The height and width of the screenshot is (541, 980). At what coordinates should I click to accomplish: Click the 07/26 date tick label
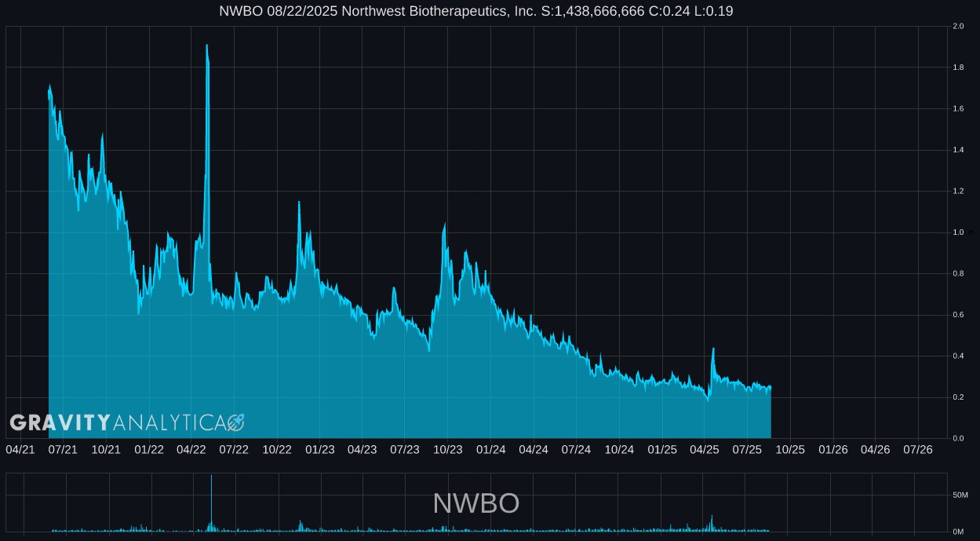918,449
